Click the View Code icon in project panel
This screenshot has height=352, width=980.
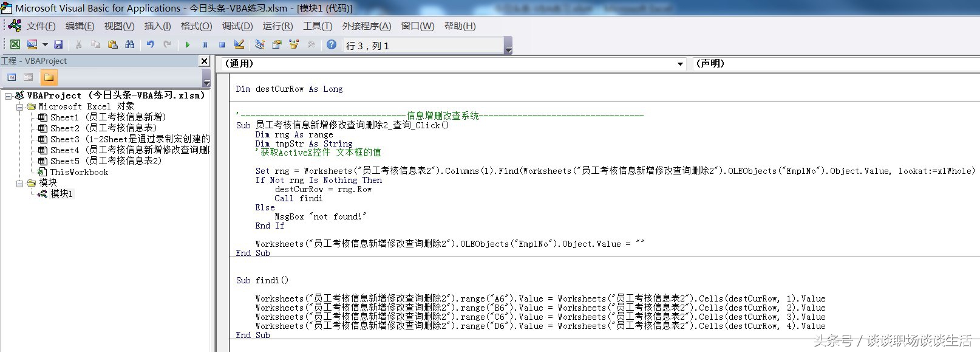coord(12,77)
